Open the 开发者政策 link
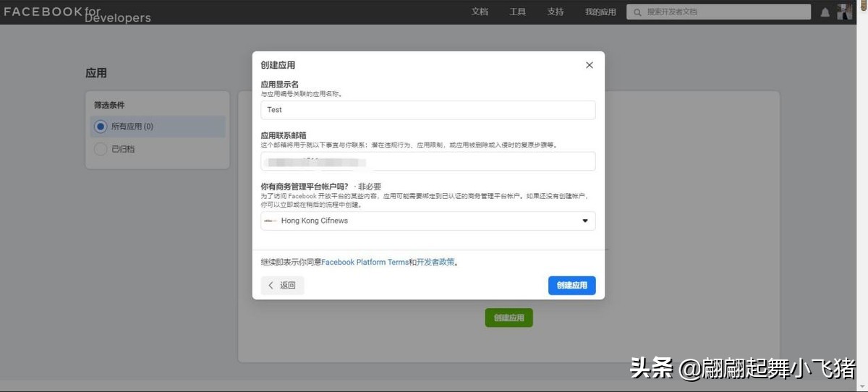The width and height of the screenshot is (868, 392). coord(436,263)
